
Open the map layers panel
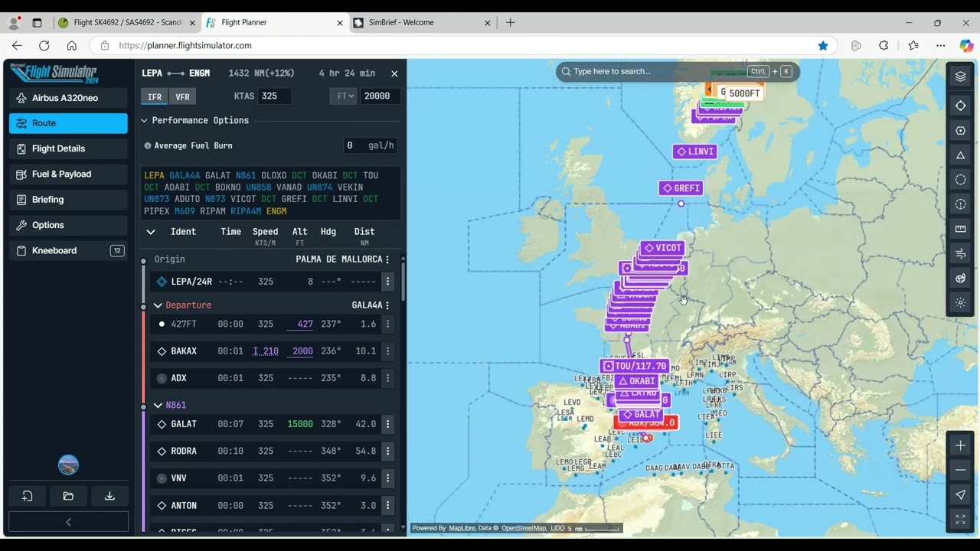960,77
